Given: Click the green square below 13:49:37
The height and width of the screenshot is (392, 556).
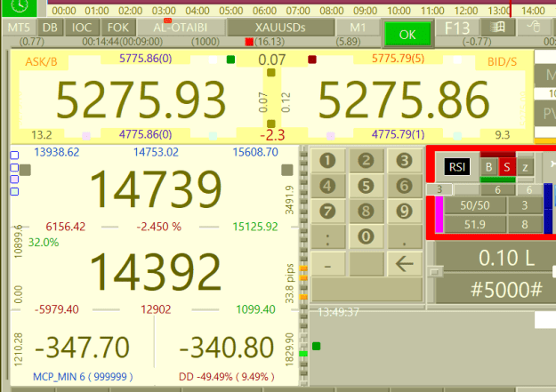Looking at the screenshot, I should 317,347.
